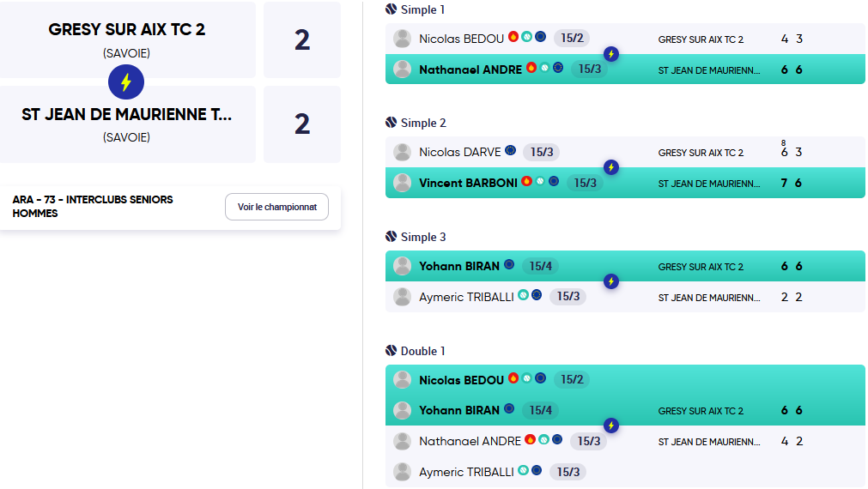Click the red flame badge next to Vincent BARBONI
Screen dimensions: 868x489
pyautogui.click(x=526, y=181)
